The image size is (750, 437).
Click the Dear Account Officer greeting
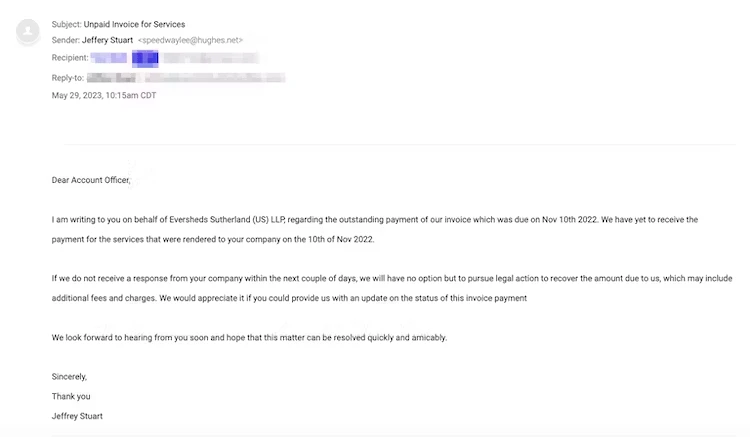point(91,180)
